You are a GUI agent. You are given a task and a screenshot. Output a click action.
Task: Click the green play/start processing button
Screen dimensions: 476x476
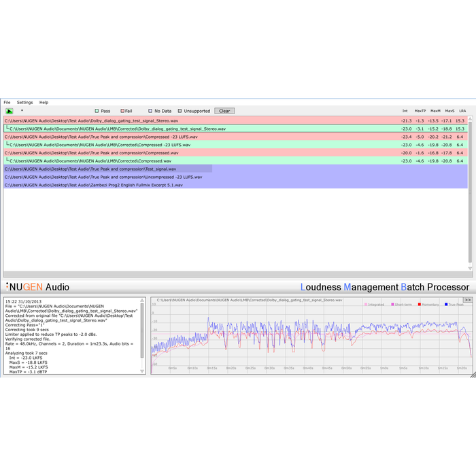(10, 111)
